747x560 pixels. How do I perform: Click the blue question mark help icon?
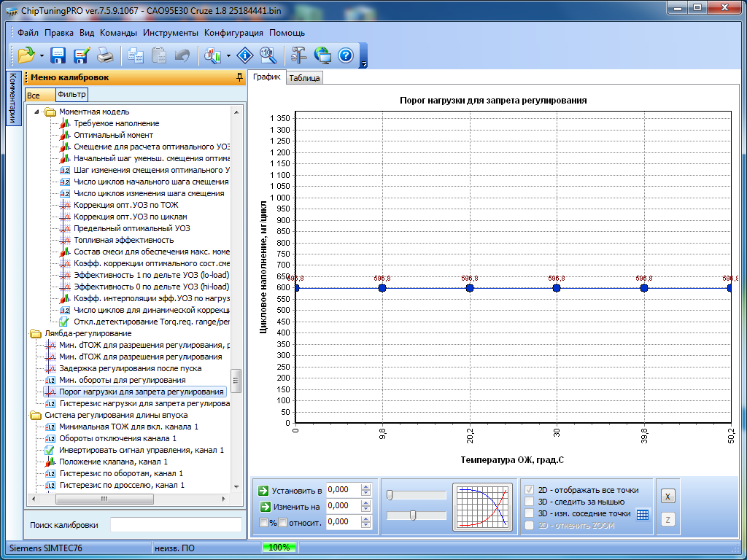tap(346, 55)
